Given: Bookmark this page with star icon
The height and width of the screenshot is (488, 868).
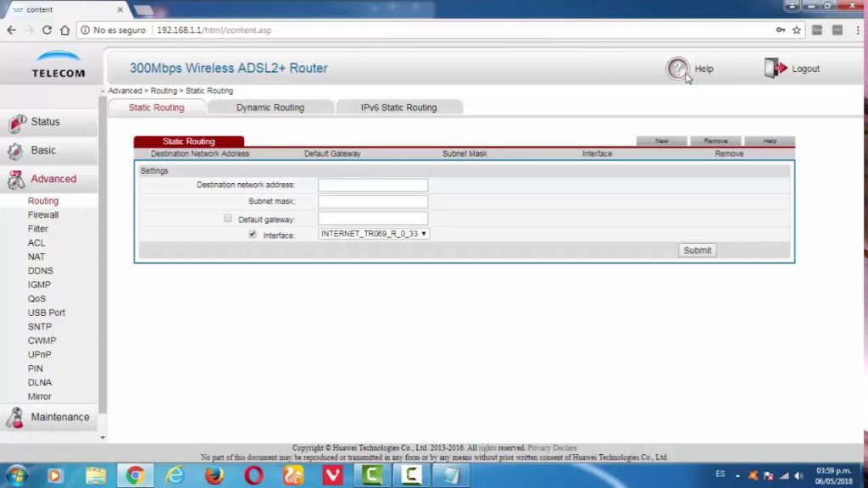Looking at the screenshot, I should (797, 30).
